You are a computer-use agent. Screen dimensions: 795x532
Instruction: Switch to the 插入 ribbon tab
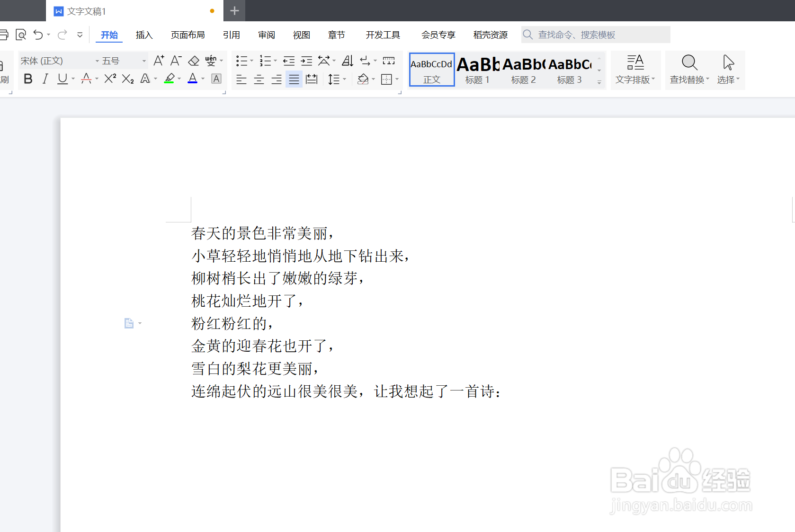click(143, 35)
